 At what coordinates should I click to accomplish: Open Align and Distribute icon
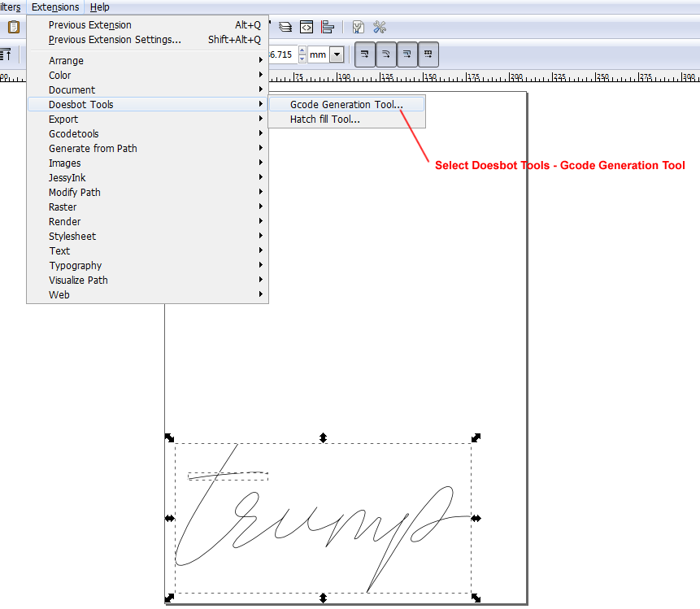328,27
